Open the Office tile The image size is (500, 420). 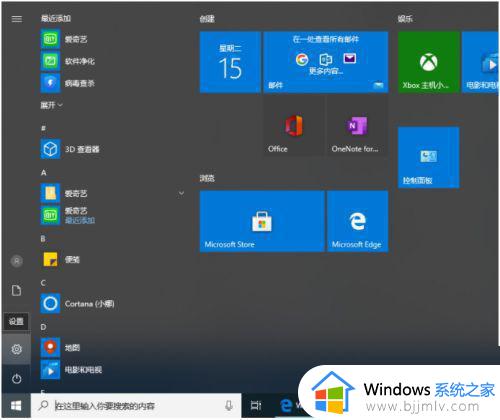click(x=294, y=125)
